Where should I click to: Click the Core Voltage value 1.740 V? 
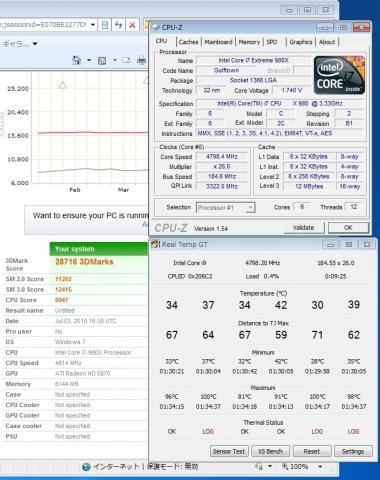point(292,90)
